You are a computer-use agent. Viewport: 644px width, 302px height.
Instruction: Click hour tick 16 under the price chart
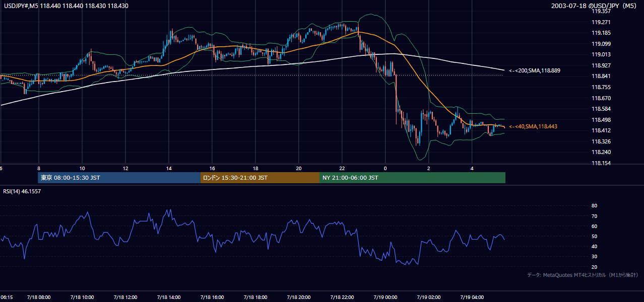tap(212, 168)
